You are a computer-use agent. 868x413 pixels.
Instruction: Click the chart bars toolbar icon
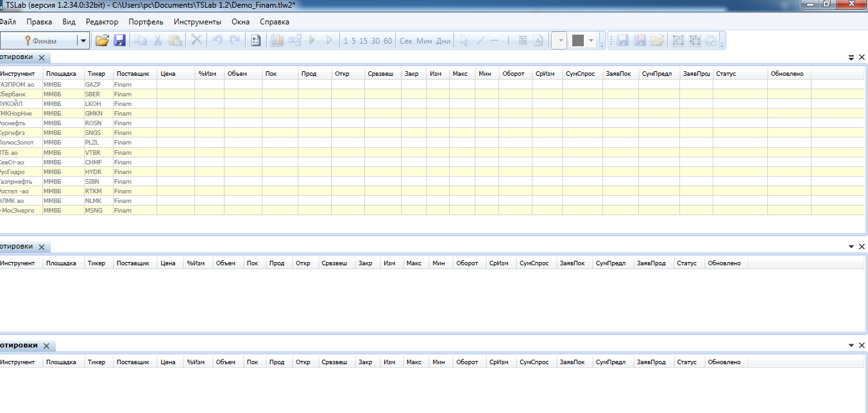coord(277,40)
